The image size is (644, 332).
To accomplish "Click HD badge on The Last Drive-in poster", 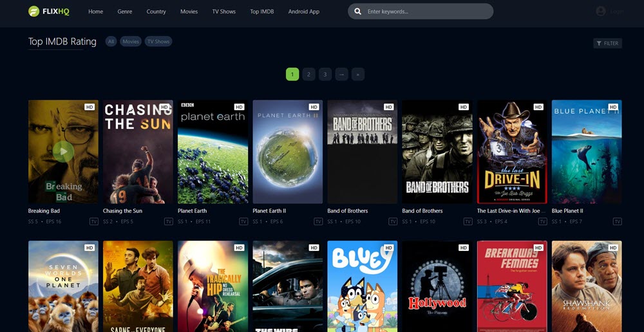I will pos(538,107).
